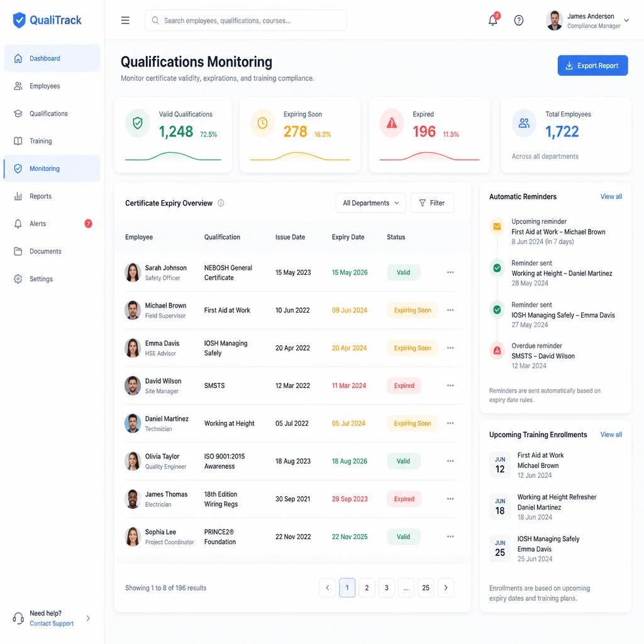Viewport: 644px width, 644px height.
Task: Click IOSH Managing Safely reminder sent checkmark
Action: pyautogui.click(x=497, y=309)
